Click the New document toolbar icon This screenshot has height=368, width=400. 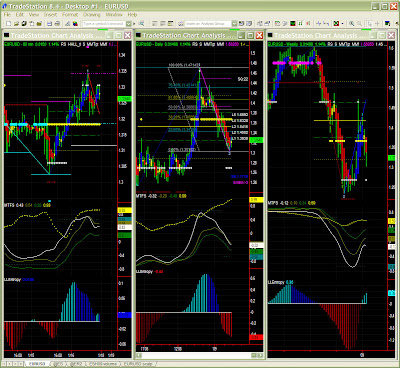(8, 24)
